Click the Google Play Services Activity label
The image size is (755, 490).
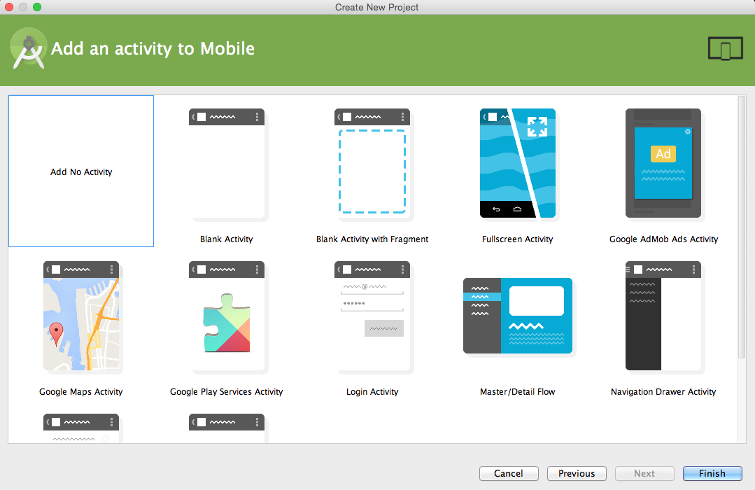pyautogui.click(x=227, y=392)
